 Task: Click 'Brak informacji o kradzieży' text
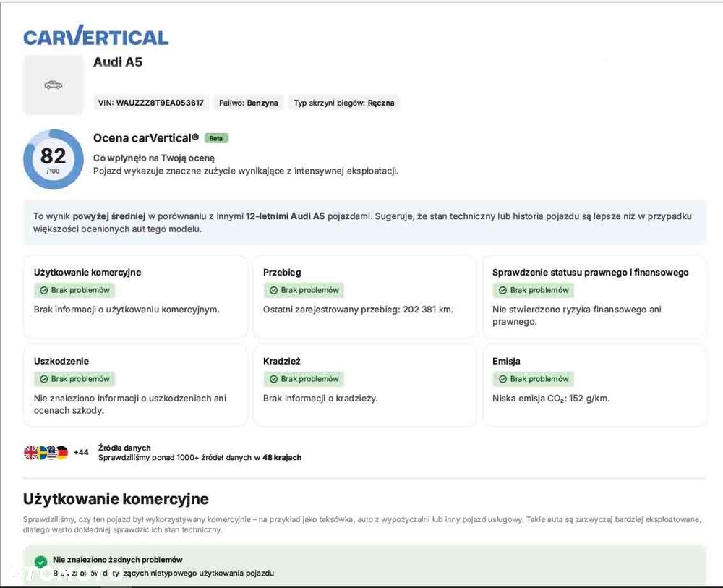click(x=320, y=398)
